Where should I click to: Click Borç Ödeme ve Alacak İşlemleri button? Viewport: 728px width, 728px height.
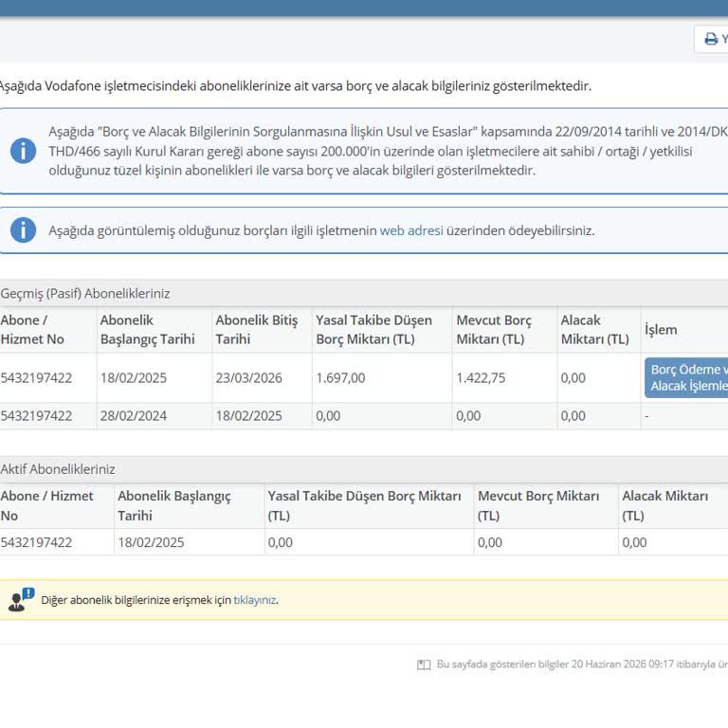pos(686,377)
